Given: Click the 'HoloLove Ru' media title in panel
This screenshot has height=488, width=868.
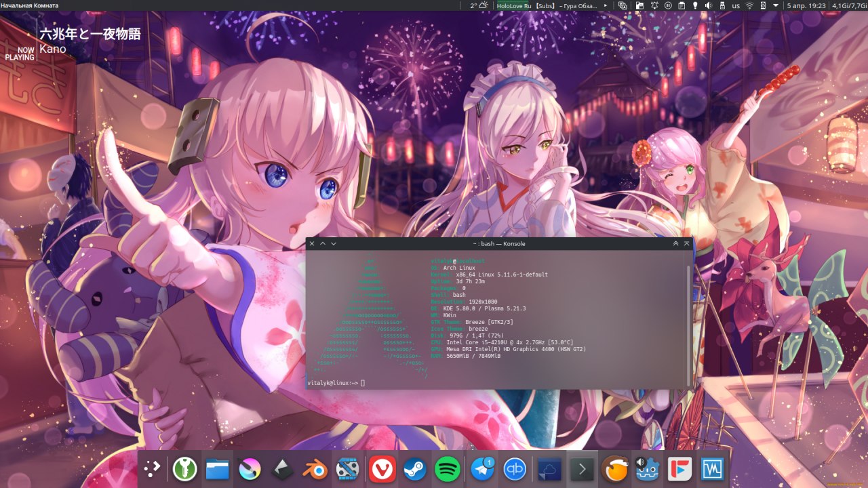Looking at the screenshot, I should (x=515, y=5).
